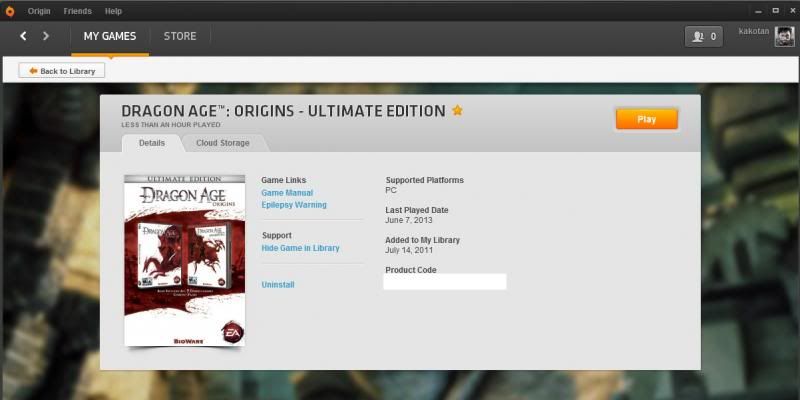Viewport: 800px width, 400px height.
Task: Open the Game Manual link
Action: [287, 193]
